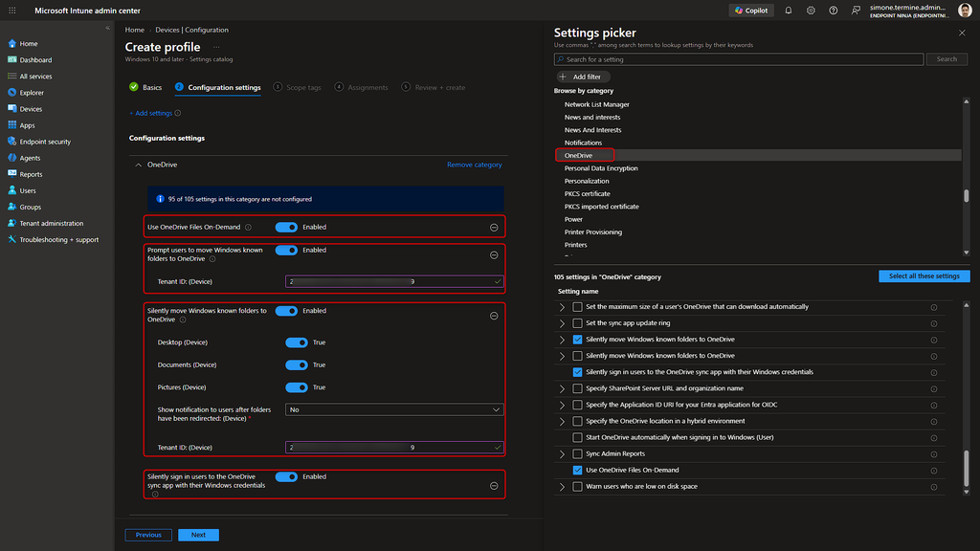The width and height of the screenshot is (980, 551).
Task: Switch to the Basics step tab
Action: coord(145,87)
